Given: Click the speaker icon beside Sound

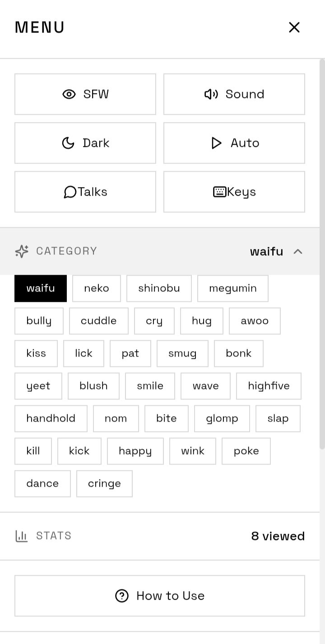Looking at the screenshot, I should [211, 94].
